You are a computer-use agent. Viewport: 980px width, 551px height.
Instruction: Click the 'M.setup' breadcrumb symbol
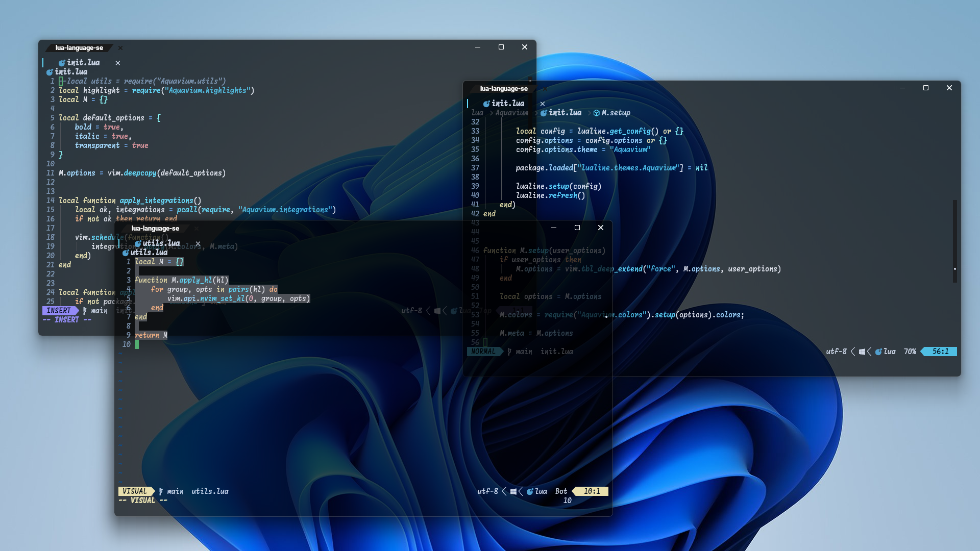tap(616, 113)
